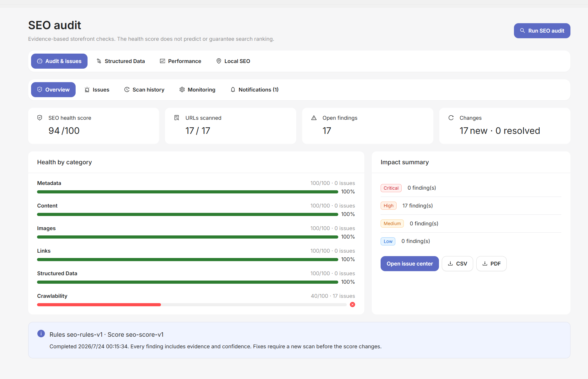Screen dimensions: 588x379
Task: Export findings as CSV
Action: 457,264
